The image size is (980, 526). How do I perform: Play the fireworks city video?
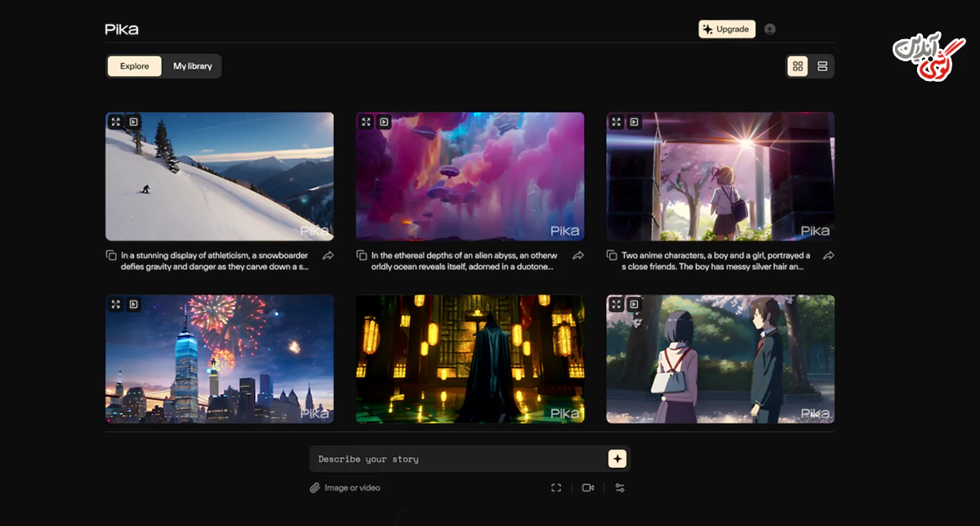[134, 305]
